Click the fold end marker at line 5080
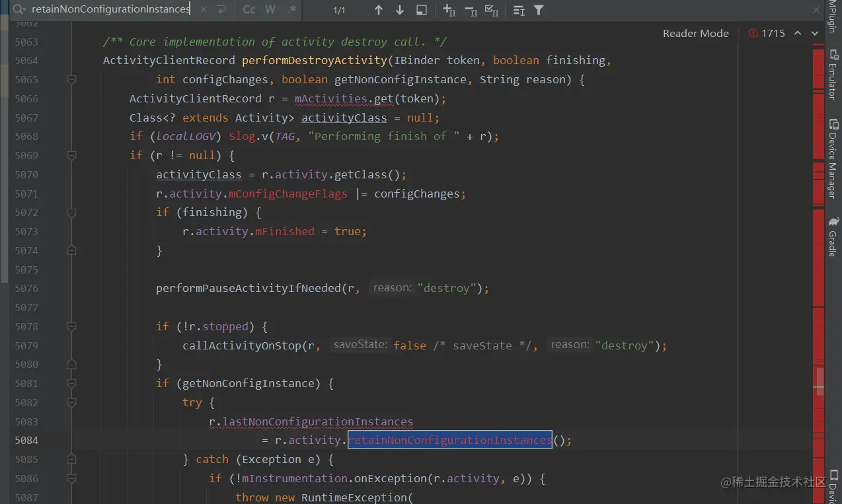This screenshot has width=842, height=504. click(x=71, y=364)
